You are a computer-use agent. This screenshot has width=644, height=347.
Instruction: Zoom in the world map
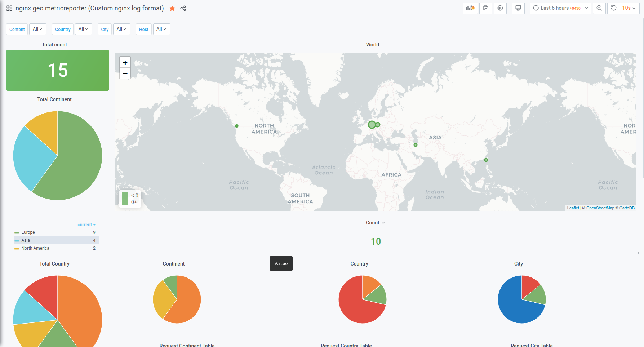pos(125,63)
